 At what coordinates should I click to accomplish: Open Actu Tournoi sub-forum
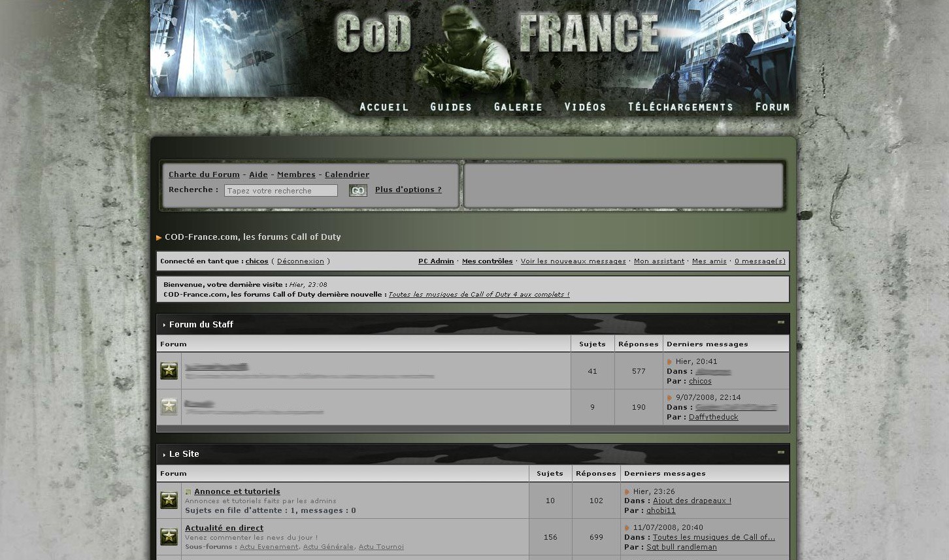pyautogui.click(x=381, y=547)
